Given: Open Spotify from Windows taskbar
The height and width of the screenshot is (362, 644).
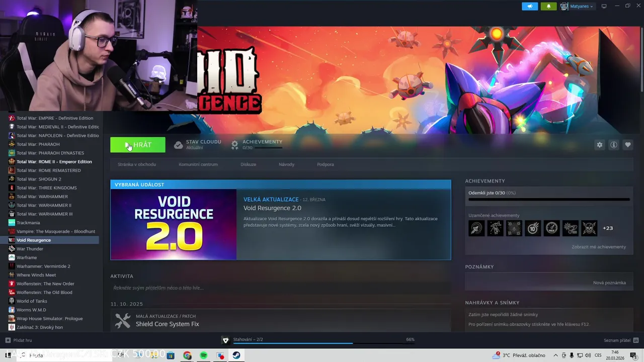Looking at the screenshot, I should (204, 355).
